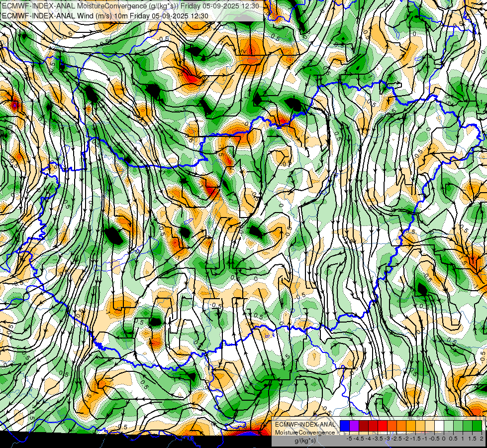The width and height of the screenshot is (487, 448).
Task: Choose the light orange swatch between -1.5 and -1
Action: click(420, 426)
